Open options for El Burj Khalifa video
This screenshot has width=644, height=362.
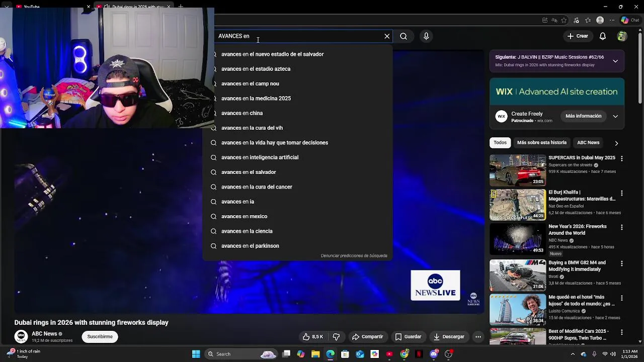pyautogui.click(x=622, y=193)
